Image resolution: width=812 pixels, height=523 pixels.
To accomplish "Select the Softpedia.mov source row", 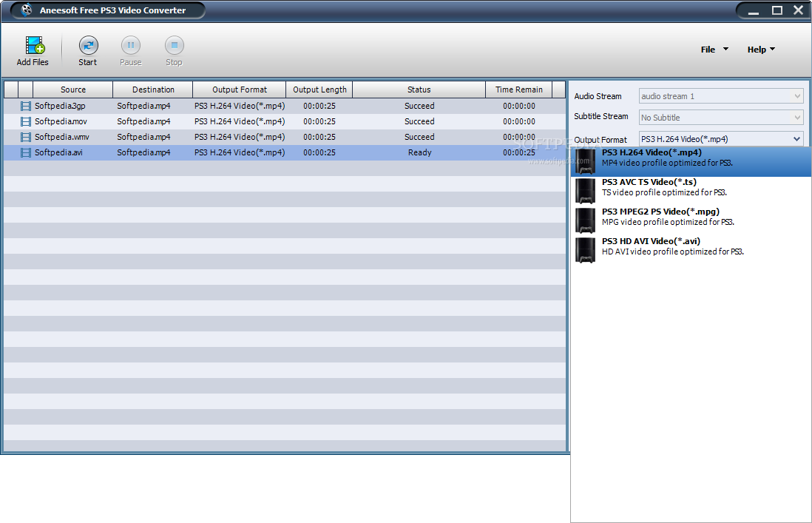I will (x=61, y=121).
